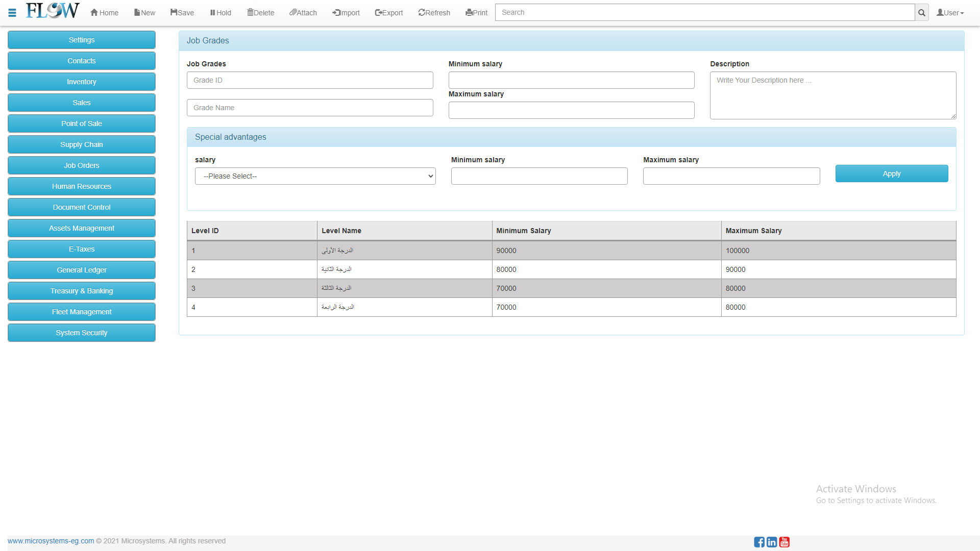The height and width of the screenshot is (551, 980).
Task: Open the User dropdown menu
Action: [x=950, y=13]
